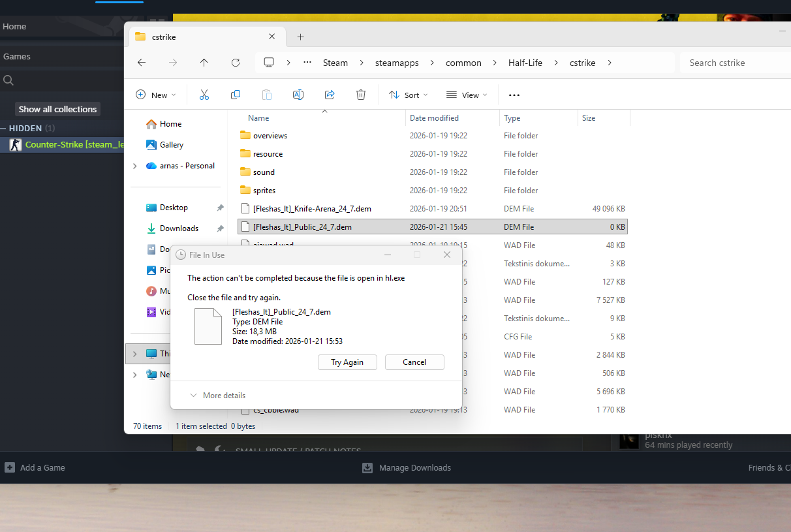791x532 pixels.
Task: Collapse the HIDDEN collection in Steam
Action: coord(4,129)
